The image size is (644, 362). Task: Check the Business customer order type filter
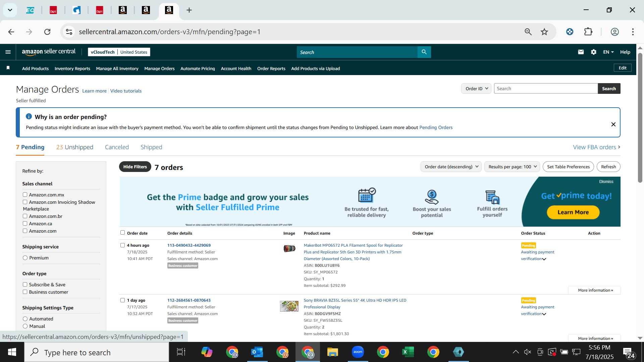tap(25, 292)
